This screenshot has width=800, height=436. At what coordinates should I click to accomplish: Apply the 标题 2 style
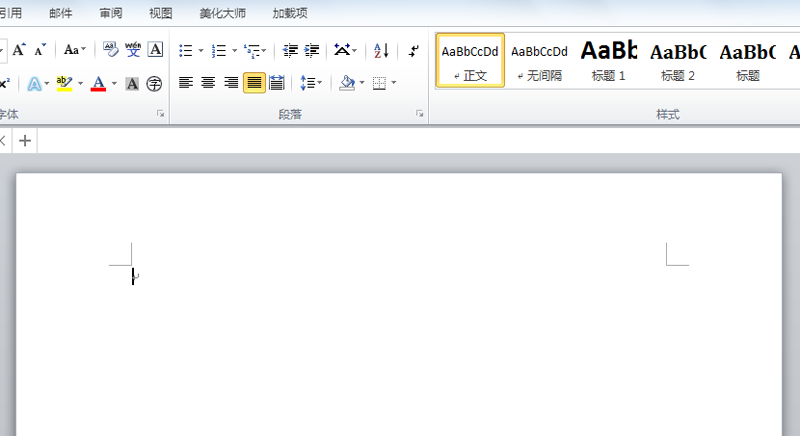click(x=678, y=61)
